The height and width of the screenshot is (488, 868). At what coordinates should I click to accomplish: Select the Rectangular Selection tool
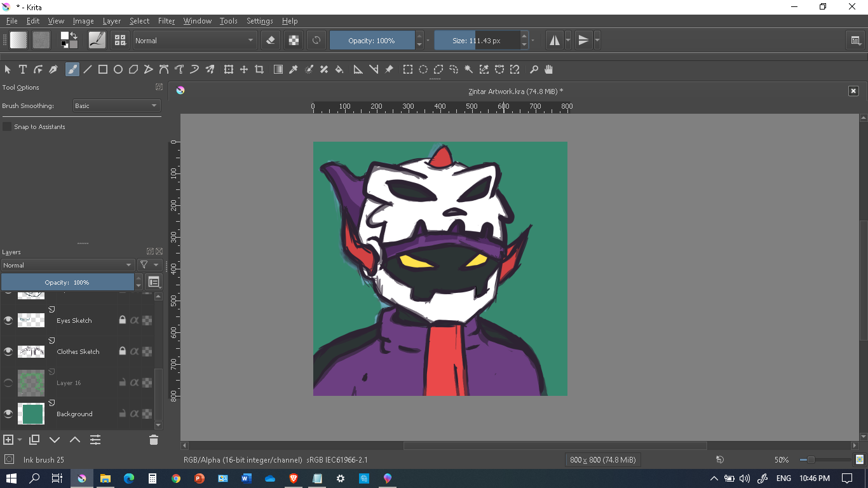coord(408,69)
